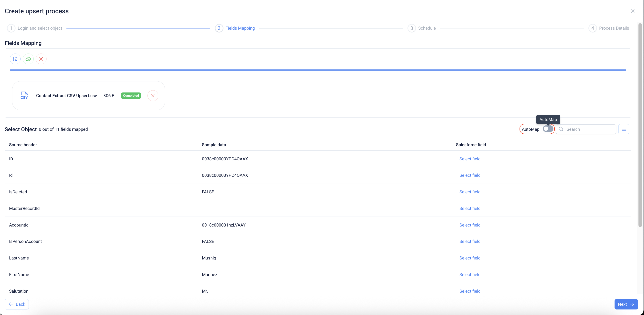This screenshot has width=644, height=315.
Task: Click the search magnifier icon
Action: tap(561, 129)
